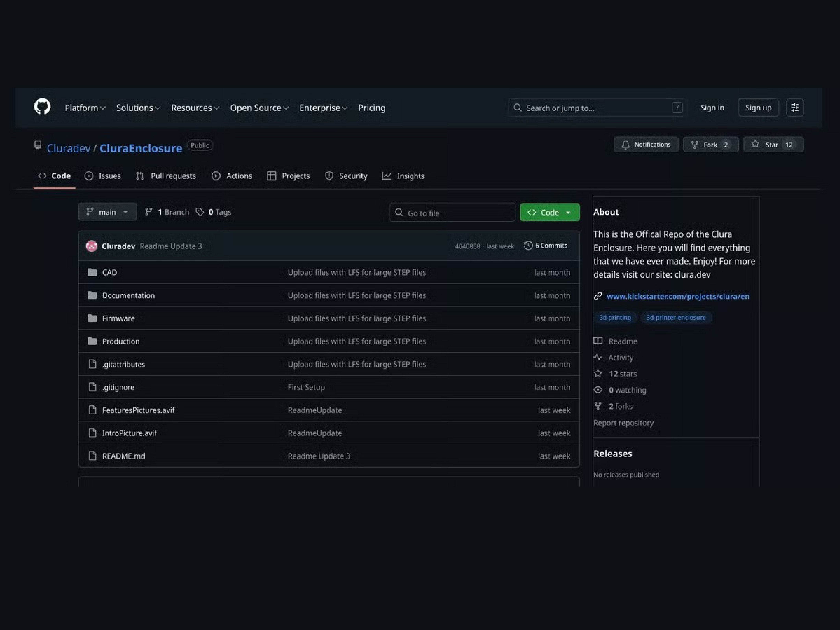Focus the Go to file input
Image resolution: width=840 pixels, height=630 pixels.
(452, 212)
